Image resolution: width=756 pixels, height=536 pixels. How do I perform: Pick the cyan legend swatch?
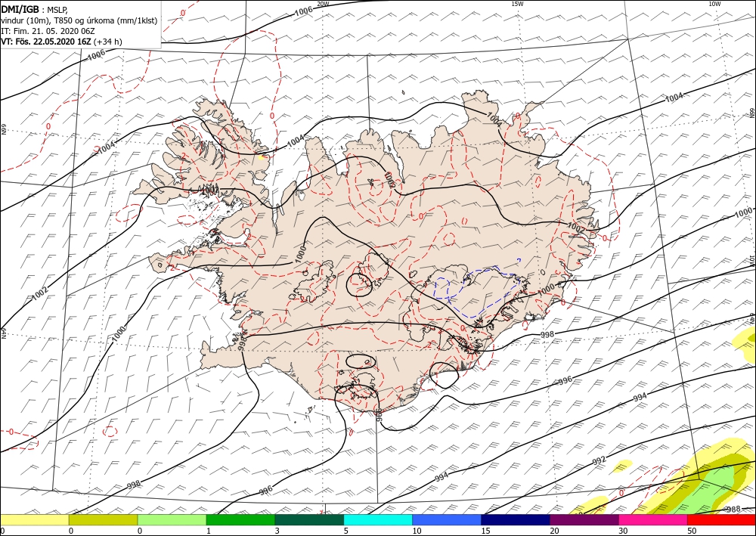click(x=378, y=519)
